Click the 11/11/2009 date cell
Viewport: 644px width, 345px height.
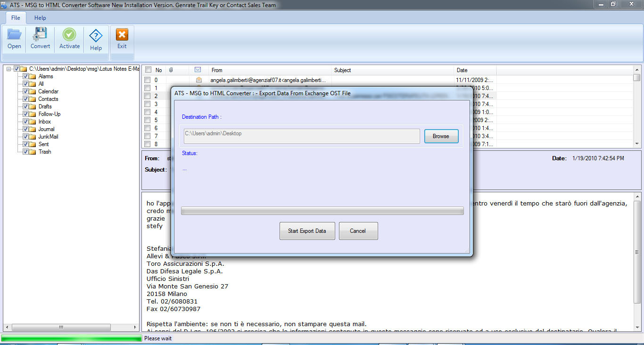click(475, 80)
